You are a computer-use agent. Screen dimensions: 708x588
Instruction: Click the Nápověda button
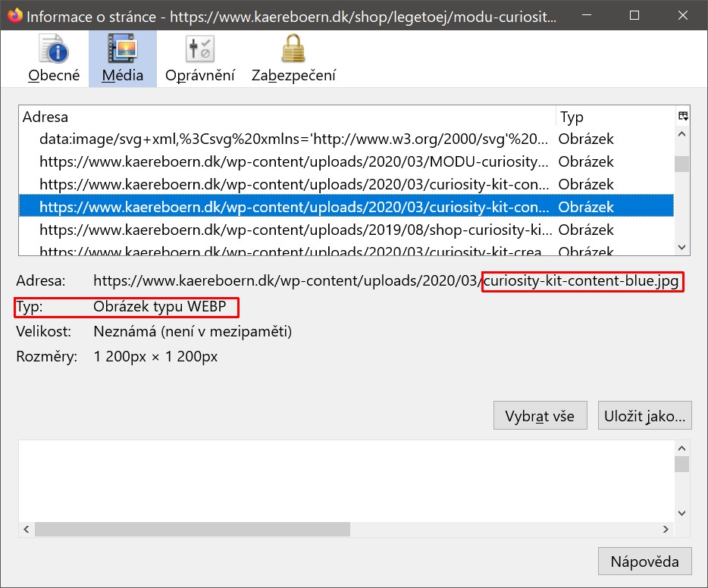point(645,561)
